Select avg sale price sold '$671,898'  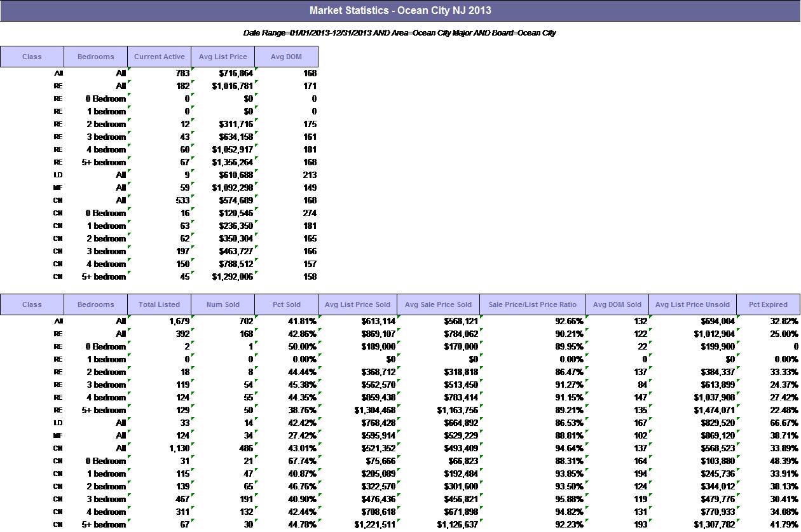(460, 512)
